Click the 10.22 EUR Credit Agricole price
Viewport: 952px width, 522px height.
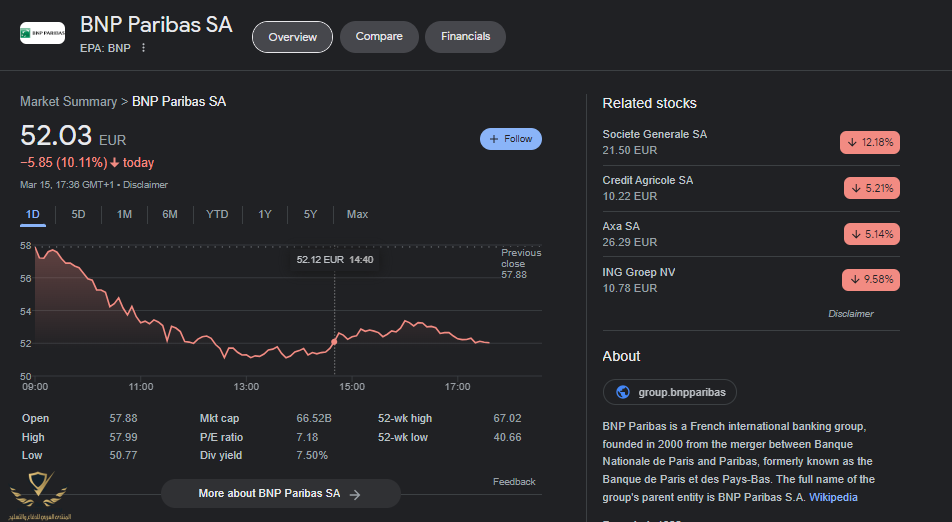(x=630, y=196)
